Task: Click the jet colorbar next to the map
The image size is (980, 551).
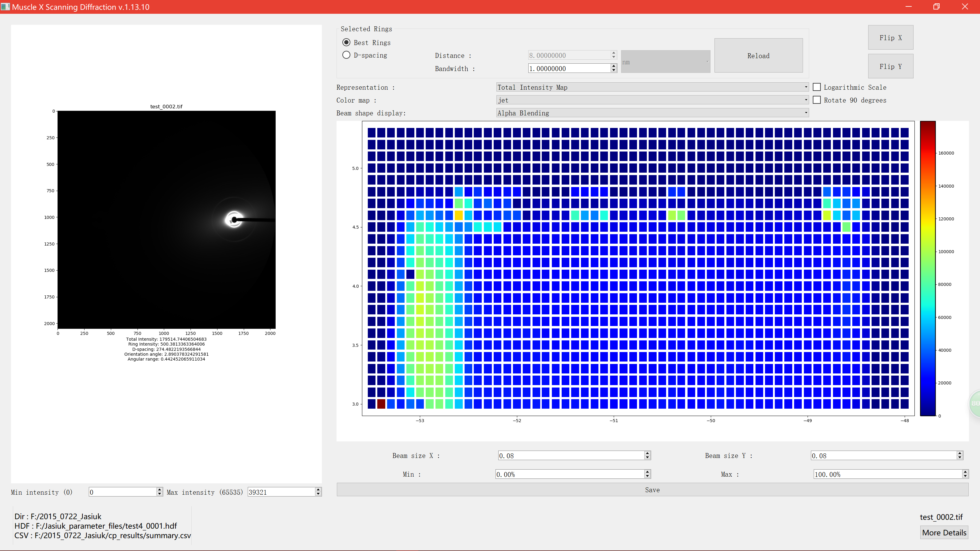Action: point(928,268)
